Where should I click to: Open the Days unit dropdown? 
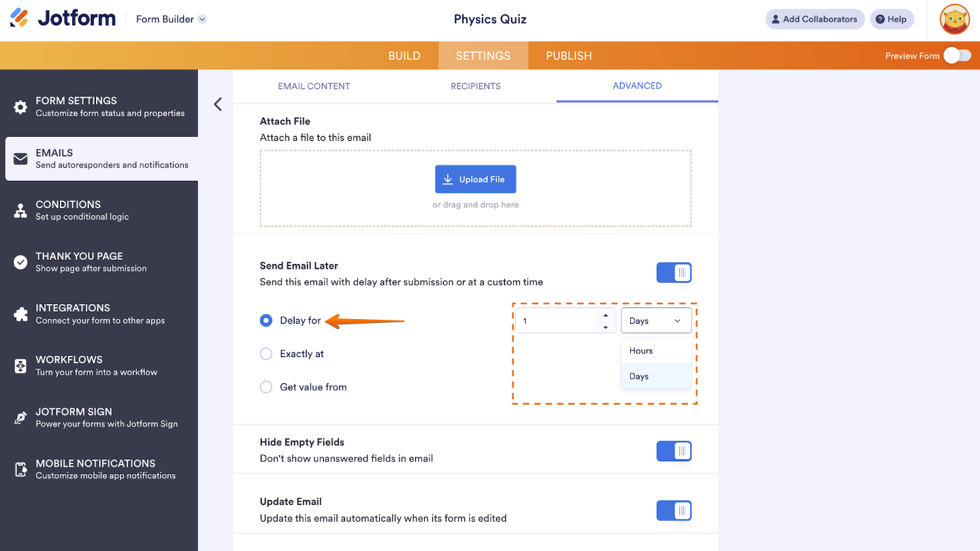pos(655,320)
